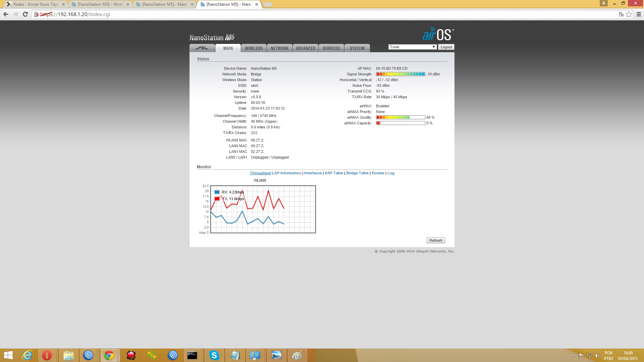The width and height of the screenshot is (644, 362).
Task: Click the Windows Start button
Action: point(8,355)
